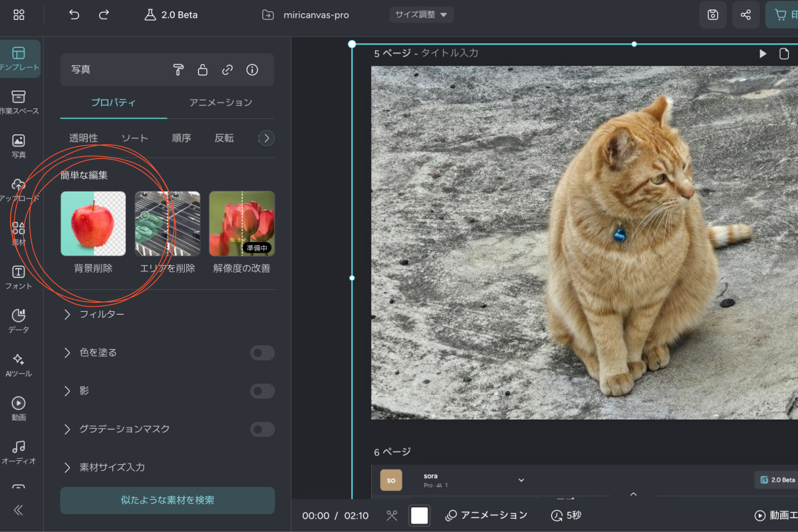Click the 背景削除 background removal option
798x532 pixels.
coord(93,223)
